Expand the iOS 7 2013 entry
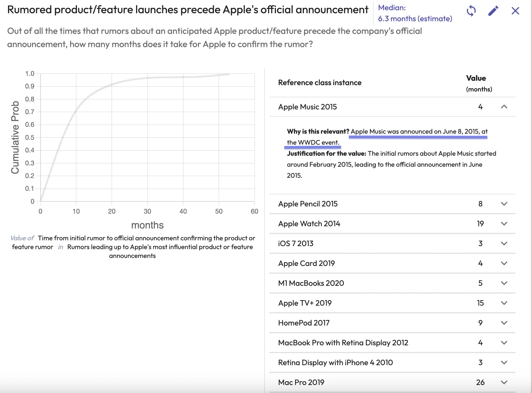This screenshot has width=532, height=393. (x=504, y=244)
